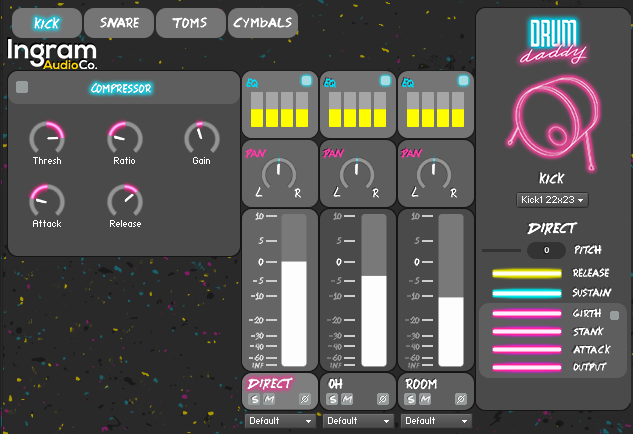Toggle the square button next to GIRTH
Image resolution: width=633 pixels, height=434 pixels.
[x=614, y=315]
